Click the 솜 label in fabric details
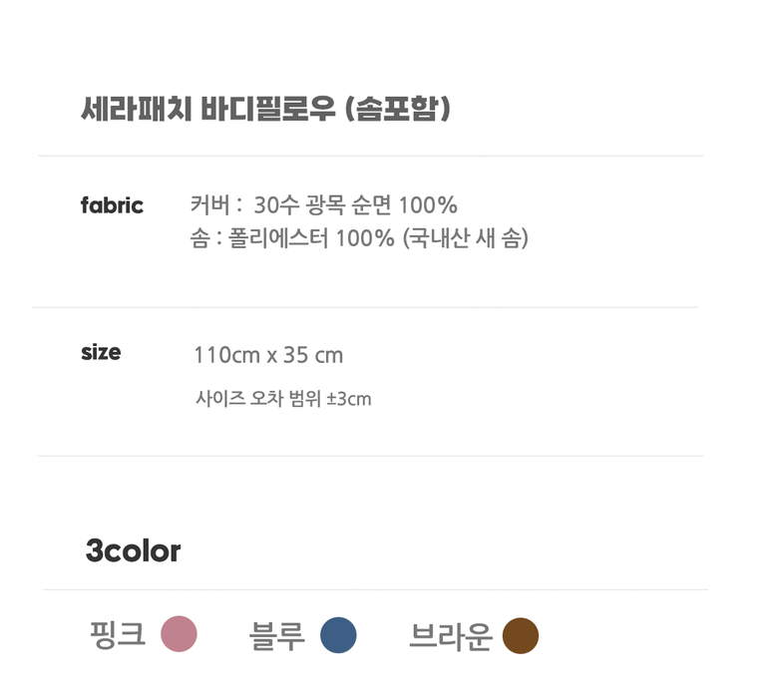778x700 pixels. pyautogui.click(x=199, y=239)
